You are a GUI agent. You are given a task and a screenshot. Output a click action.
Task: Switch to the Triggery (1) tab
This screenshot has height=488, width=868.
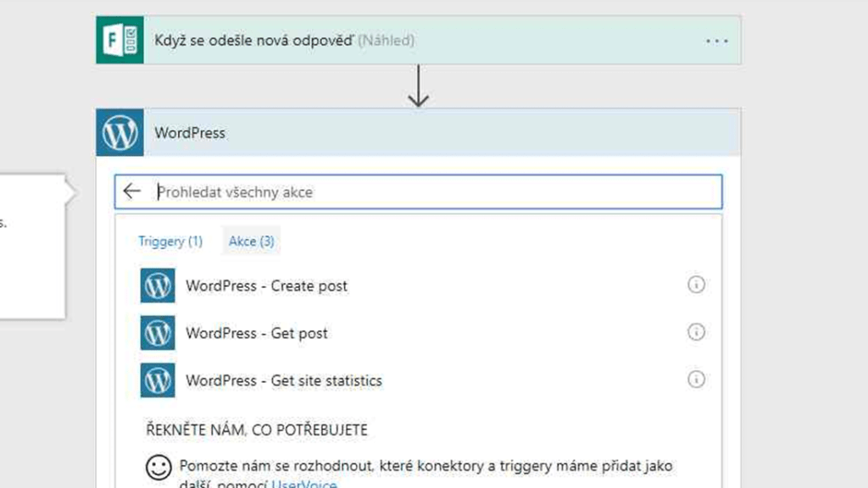click(170, 241)
